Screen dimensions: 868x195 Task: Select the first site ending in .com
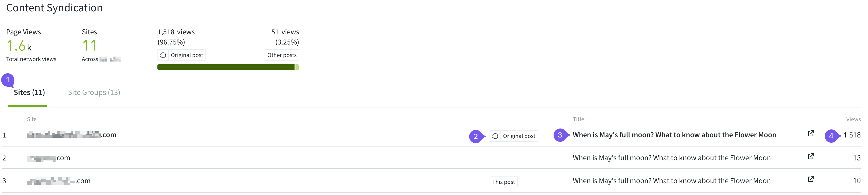click(71, 135)
